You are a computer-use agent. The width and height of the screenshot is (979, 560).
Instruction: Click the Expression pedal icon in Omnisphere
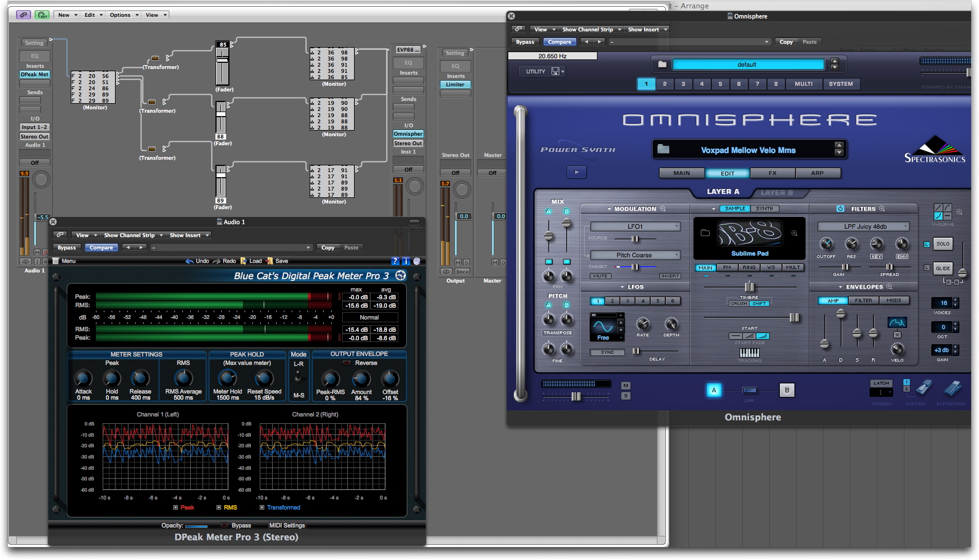[x=953, y=388]
